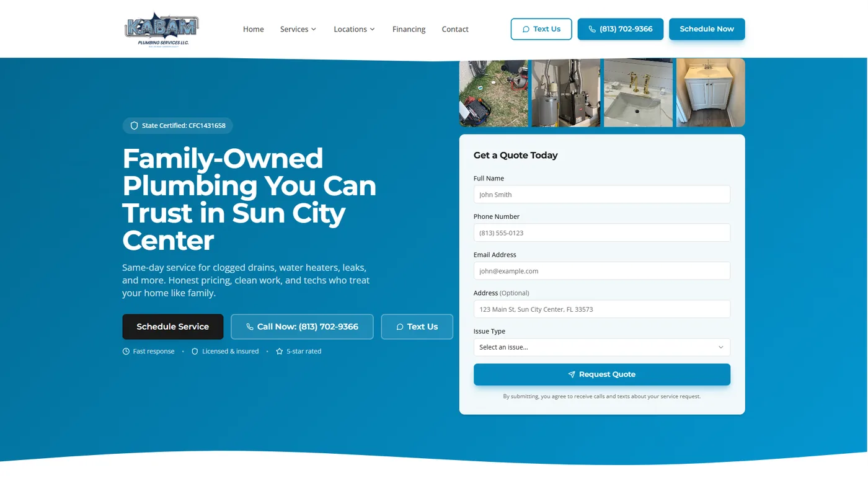Click the Licensed & insured text
Image resolution: width=868 pixels, height=491 pixels.
[x=230, y=352]
